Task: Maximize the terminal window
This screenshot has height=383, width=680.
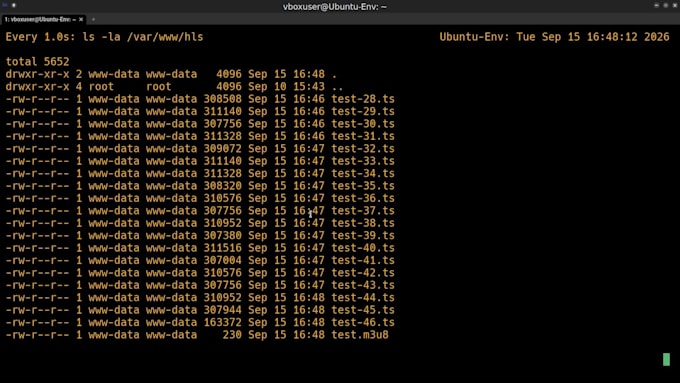Action: click(666, 6)
